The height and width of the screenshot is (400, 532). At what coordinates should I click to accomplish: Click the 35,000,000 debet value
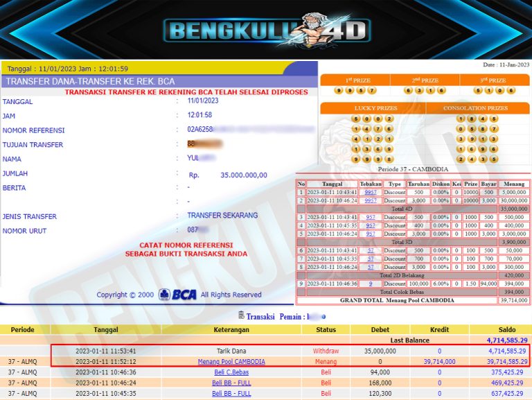(x=380, y=351)
